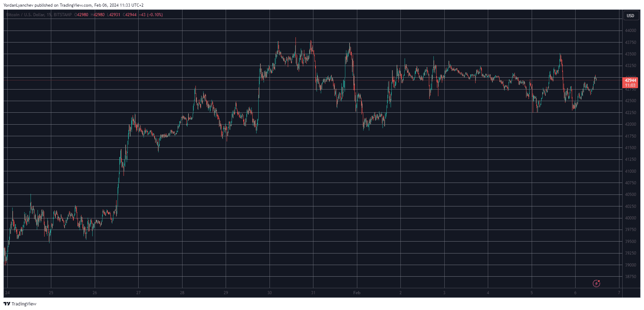Screen dimensions: 644x310
Task: Click the 42000 price axis label
Action: 630,124
